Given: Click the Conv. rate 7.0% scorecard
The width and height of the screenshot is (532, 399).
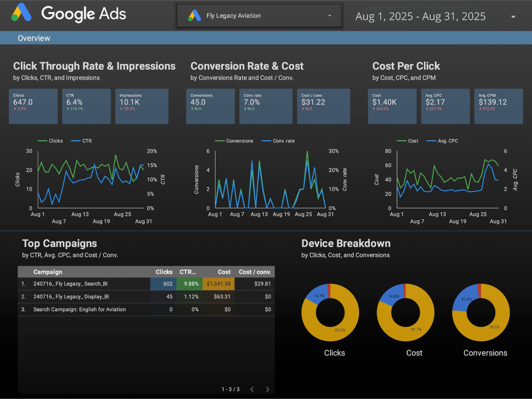Looking at the screenshot, I should pyautogui.click(x=265, y=106).
